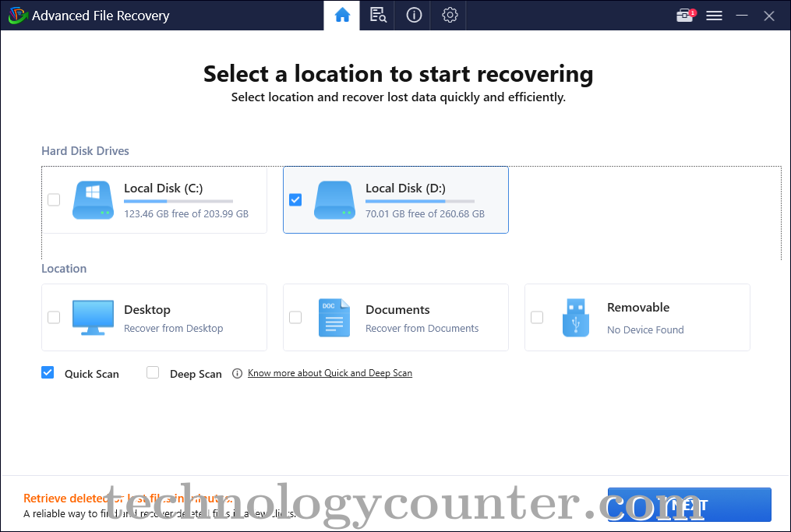Screen dimensions: 791x532
Task: Check the Local Disk (C:) checkbox
Action: [54, 199]
